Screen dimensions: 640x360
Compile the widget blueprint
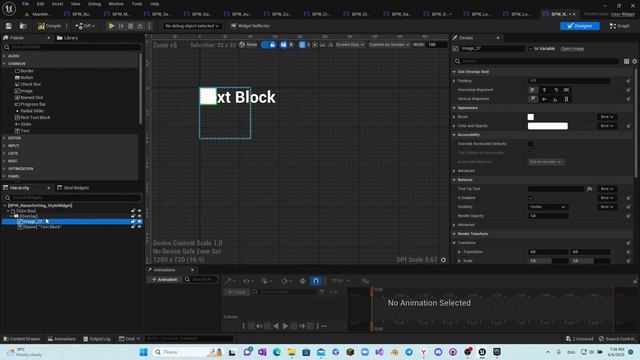coord(50,26)
